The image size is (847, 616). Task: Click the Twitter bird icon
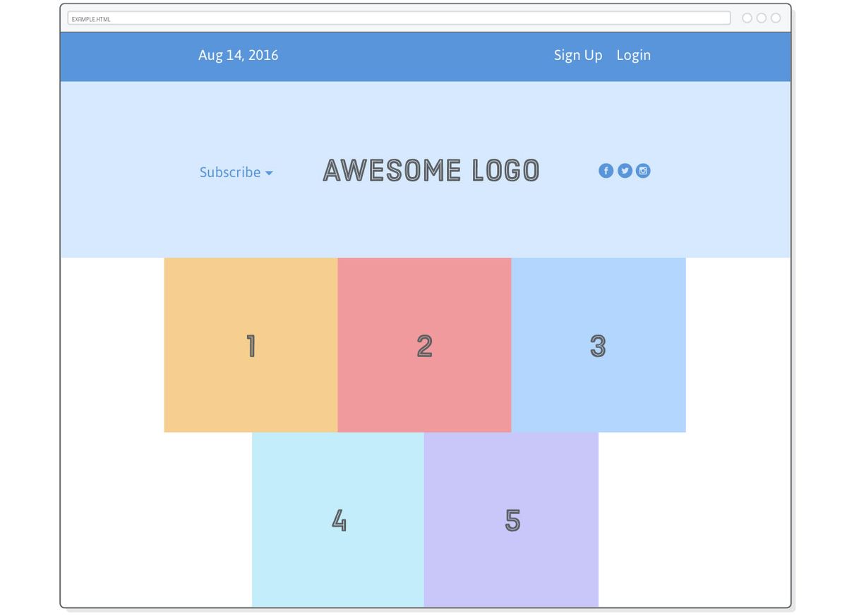(625, 171)
